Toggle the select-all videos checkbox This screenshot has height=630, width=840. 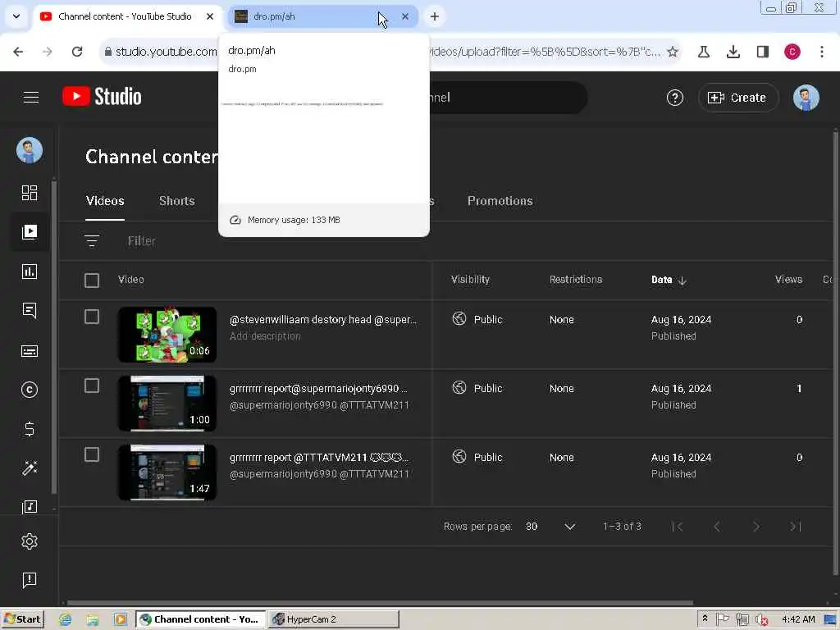coord(92,281)
